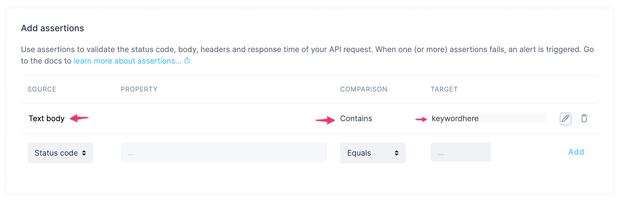Click Add to create the new assertion
This screenshot has width=644, height=205.
click(576, 152)
